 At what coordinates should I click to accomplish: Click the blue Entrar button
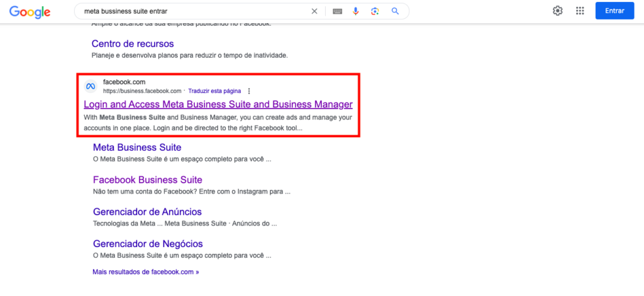click(x=614, y=11)
